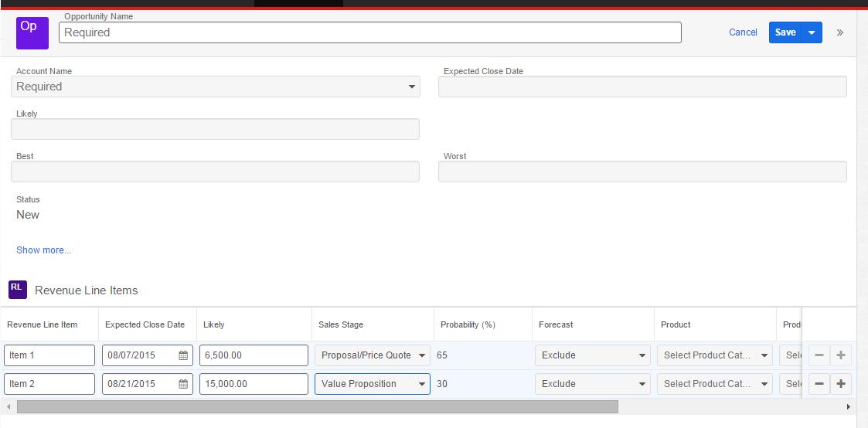Viewport: 868px width, 428px height.
Task: Click the Expected Close Date field in header
Action: [642, 87]
